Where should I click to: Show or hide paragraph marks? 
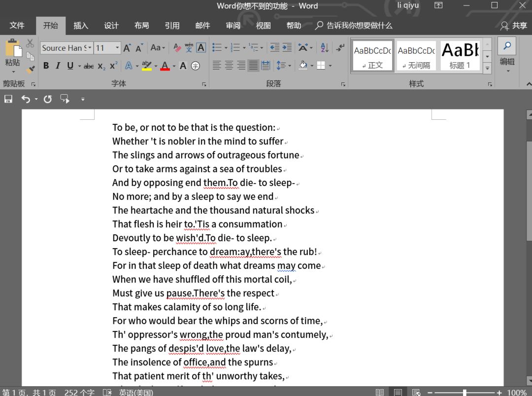click(340, 47)
